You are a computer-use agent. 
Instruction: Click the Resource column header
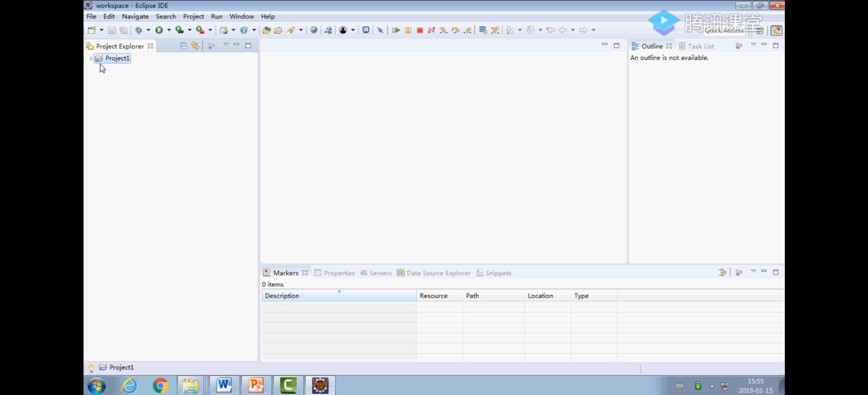click(439, 296)
